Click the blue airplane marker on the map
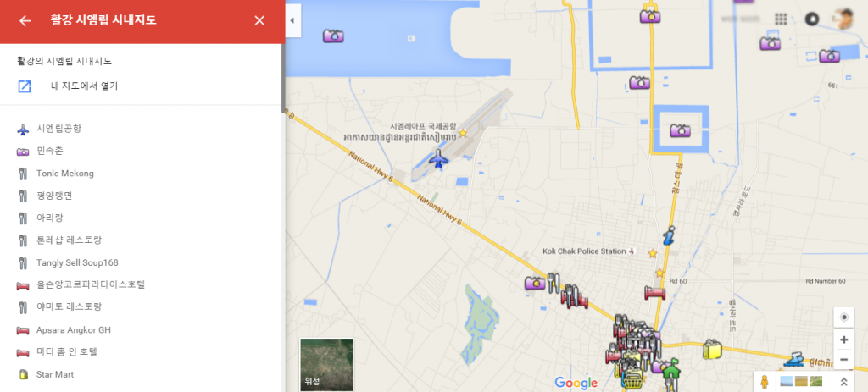Viewport: 868px width, 392px height. (x=439, y=158)
